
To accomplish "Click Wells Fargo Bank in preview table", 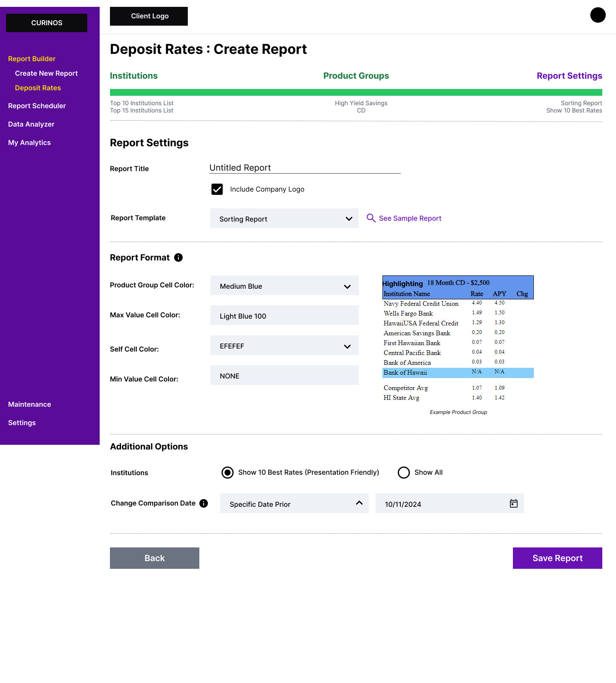I will click(x=408, y=313).
